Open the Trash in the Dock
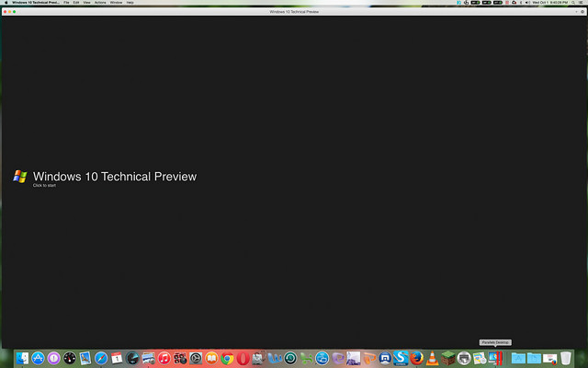The width and height of the screenshot is (588, 368). pyautogui.click(x=566, y=358)
